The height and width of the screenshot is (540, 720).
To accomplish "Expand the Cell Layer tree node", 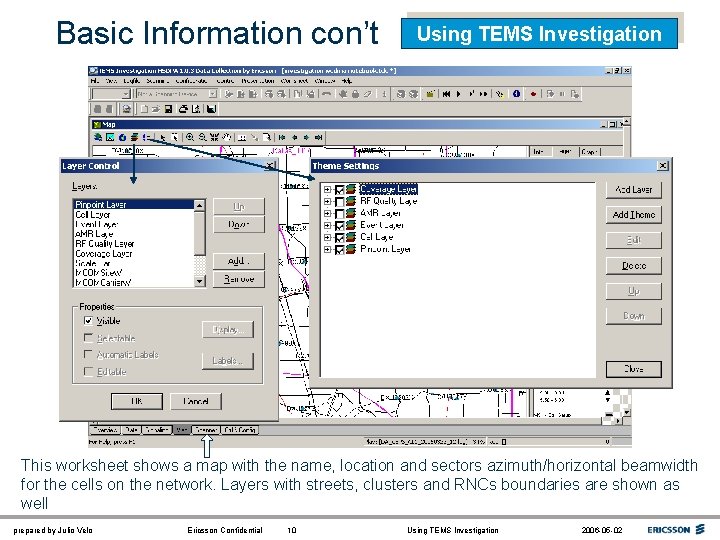I will point(327,237).
